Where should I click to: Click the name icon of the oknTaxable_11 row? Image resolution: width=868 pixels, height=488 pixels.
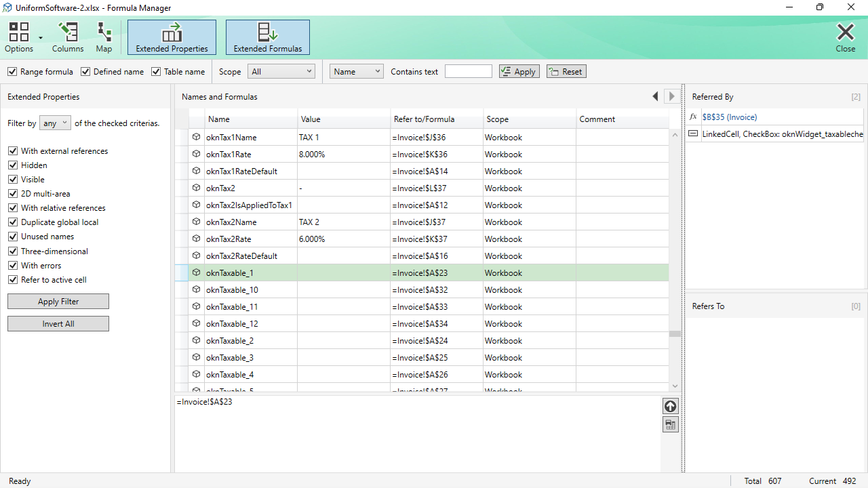(x=196, y=306)
